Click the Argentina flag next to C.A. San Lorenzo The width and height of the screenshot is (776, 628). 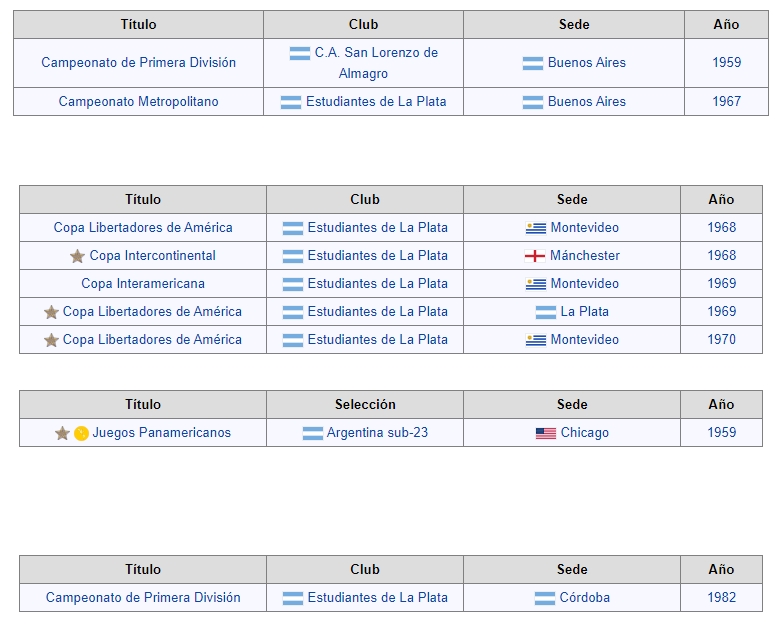pos(300,53)
